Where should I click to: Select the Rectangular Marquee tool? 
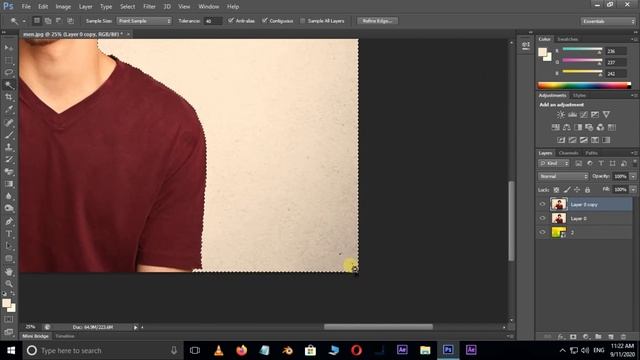(x=9, y=60)
